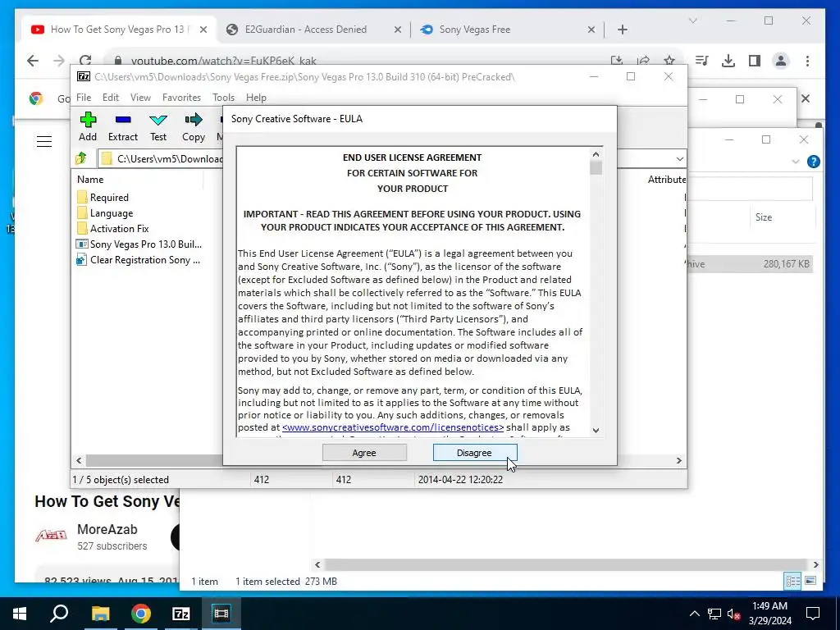Expand 7-Zip address bar dropdown
The height and width of the screenshot is (630, 840).
pos(679,158)
